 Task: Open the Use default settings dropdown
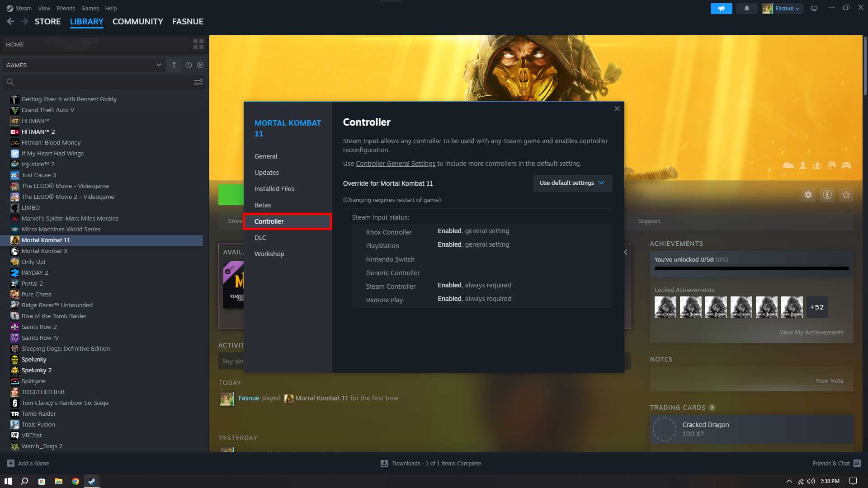point(572,183)
